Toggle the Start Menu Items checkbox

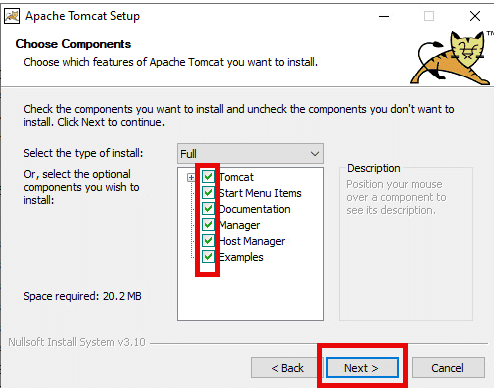208,193
